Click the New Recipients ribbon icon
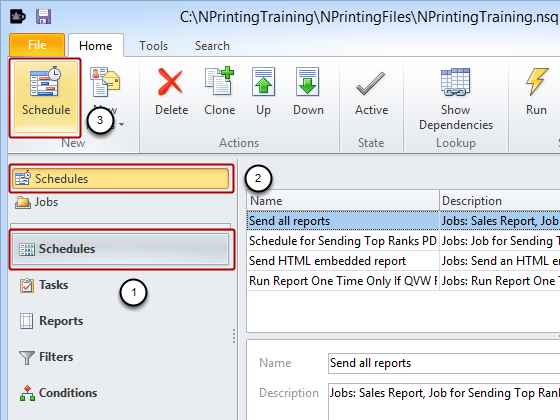560x420 pixels. coord(105,82)
